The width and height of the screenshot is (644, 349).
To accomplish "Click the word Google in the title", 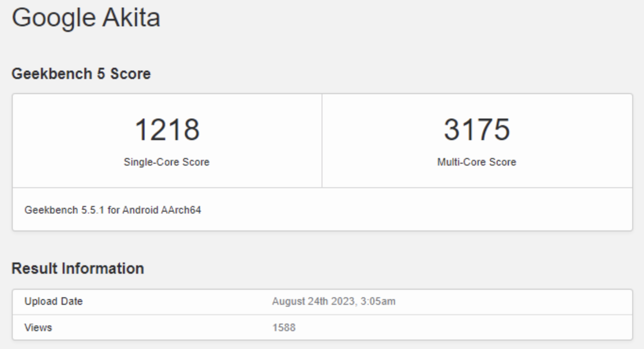I will [53, 18].
